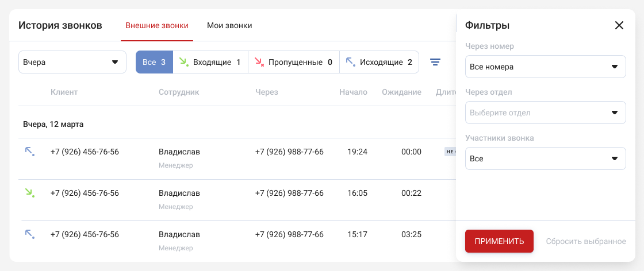Click the Клиент column header
The image size is (644, 271).
64,92
